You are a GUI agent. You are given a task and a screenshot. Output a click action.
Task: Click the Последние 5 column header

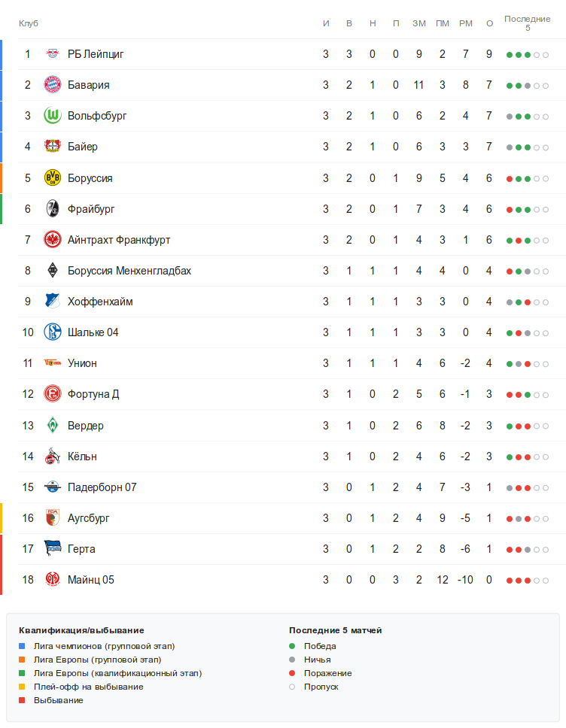527,23
